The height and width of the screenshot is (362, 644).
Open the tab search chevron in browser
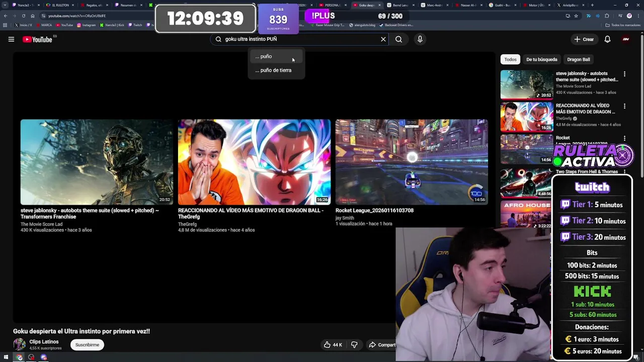click(5, 5)
